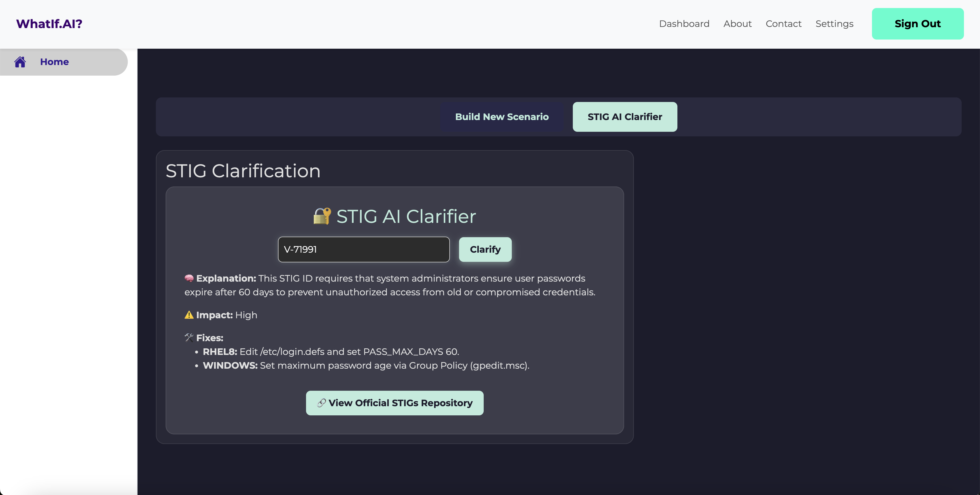Open the About page link
The image size is (980, 495).
tap(737, 23)
